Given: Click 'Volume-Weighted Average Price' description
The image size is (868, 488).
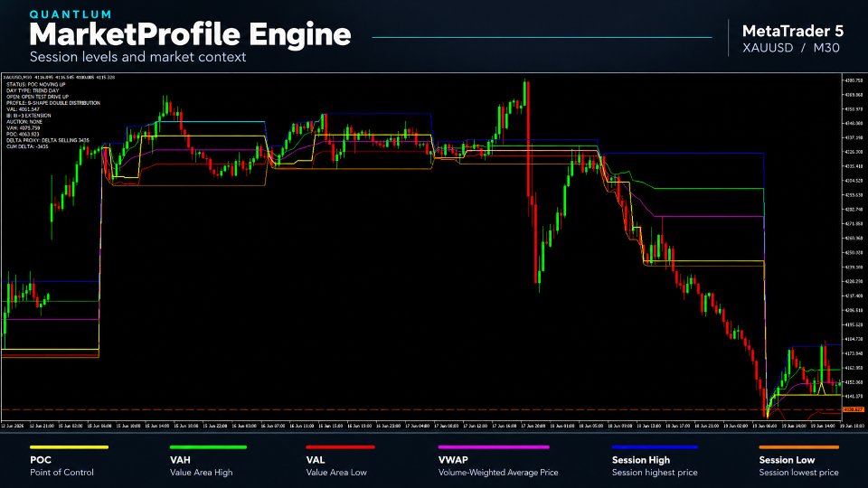Looking at the screenshot, I should (x=498, y=473).
